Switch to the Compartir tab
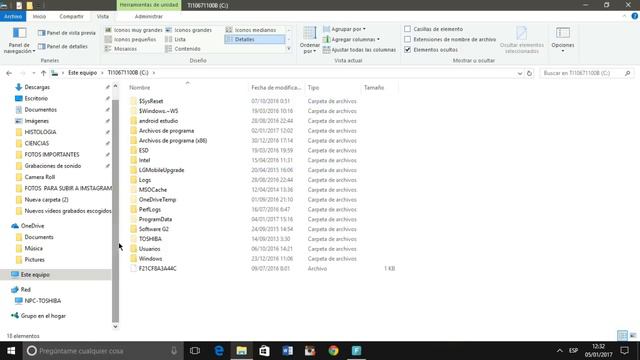Viewport: 640px width, 360px height. click(71, 16)
